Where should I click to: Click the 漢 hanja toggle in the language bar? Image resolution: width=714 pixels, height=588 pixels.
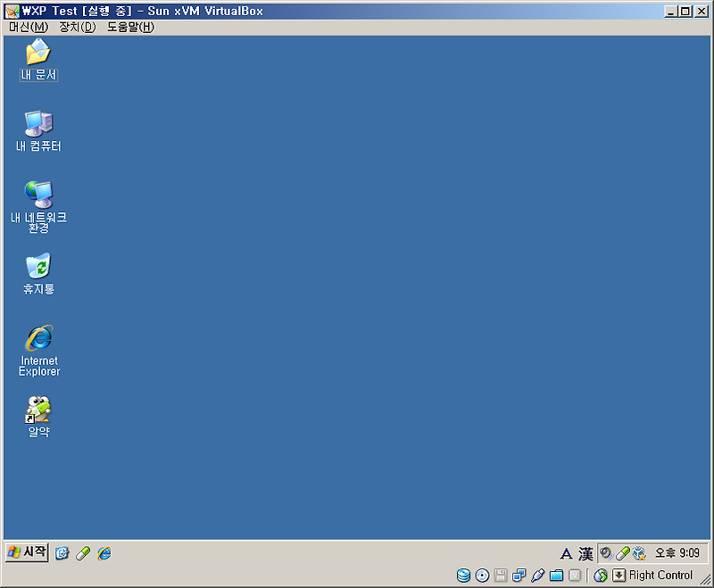[x=585, y=553]
